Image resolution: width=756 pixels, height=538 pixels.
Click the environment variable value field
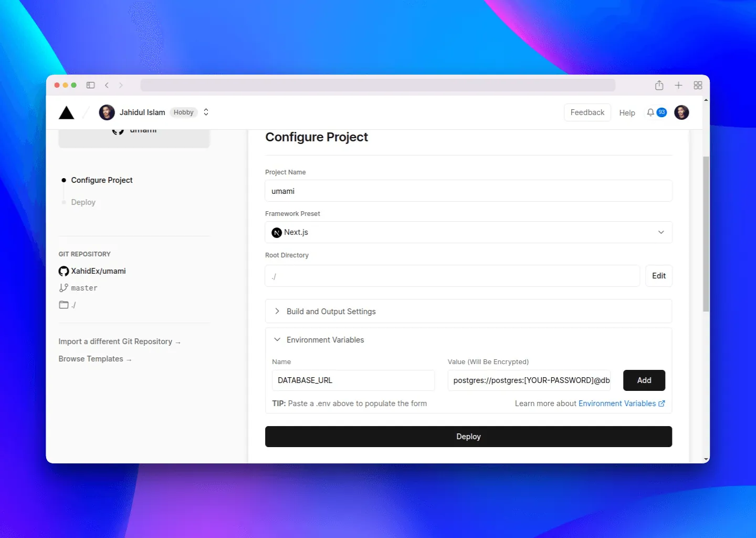point(529,380)
